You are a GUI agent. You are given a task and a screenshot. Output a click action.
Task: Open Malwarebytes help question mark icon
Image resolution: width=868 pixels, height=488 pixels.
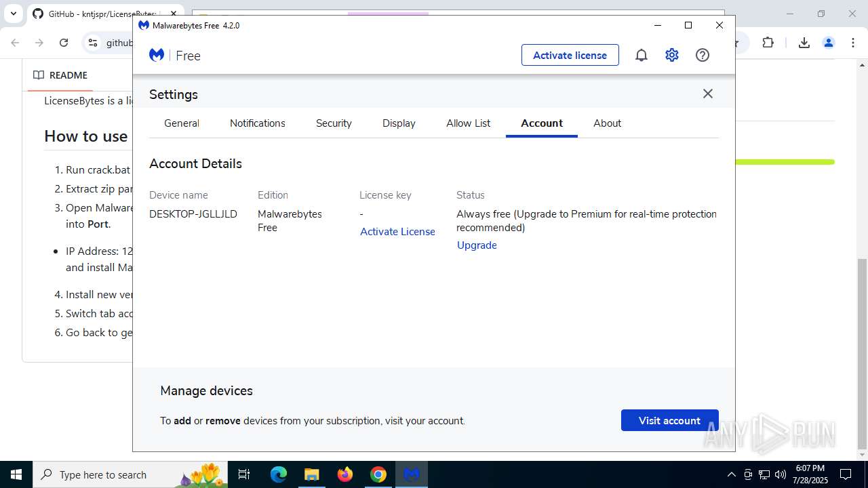pyautogui.click(x=703, y=56)
